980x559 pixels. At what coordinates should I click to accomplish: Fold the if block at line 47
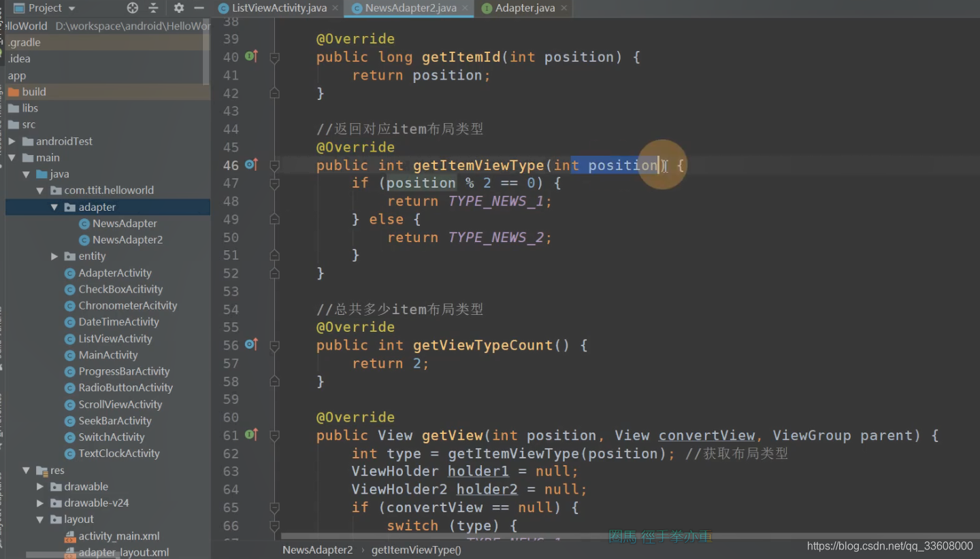[275, 184]
